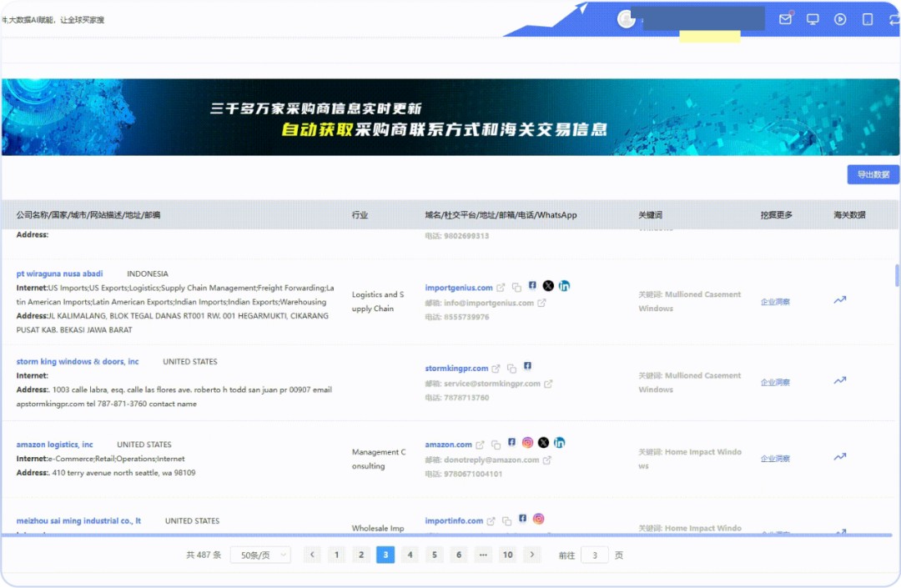The height and width of the screenshot is (588, 901).
Task: Open the Instagram icon beside amazon.com
Action: point(527,442)
